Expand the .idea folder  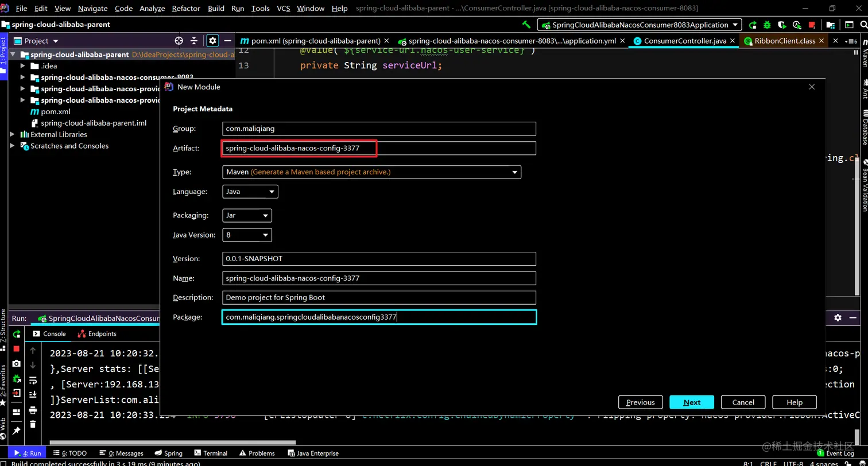22,66
